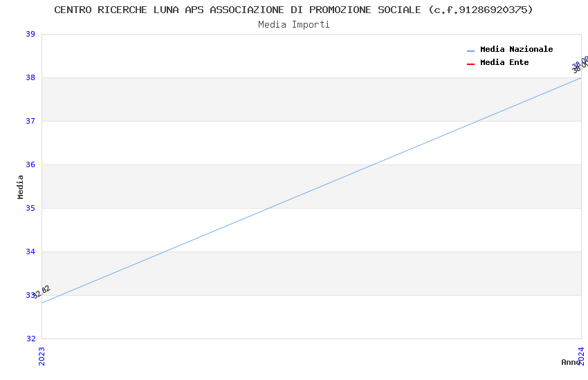Click the blue Media Nazionale legend swatch
Image resolution: width=588 pixels, height=380 pixels.
(470, 50)
